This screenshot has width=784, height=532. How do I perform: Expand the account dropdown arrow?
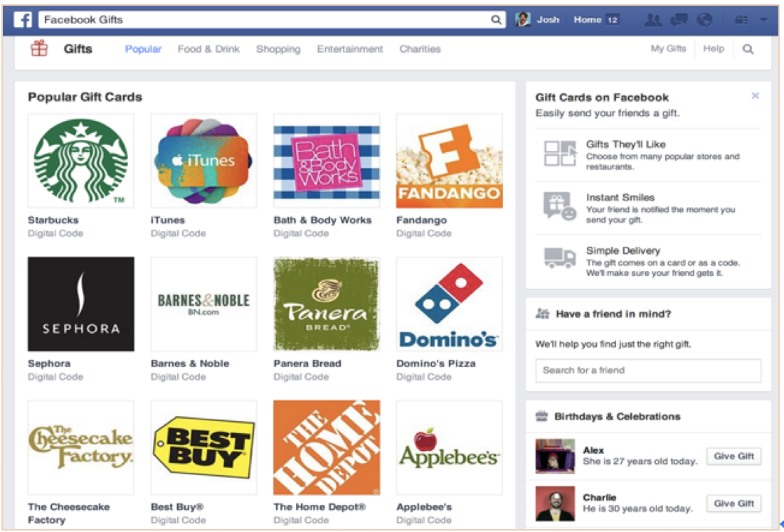(x=763, y=20)
